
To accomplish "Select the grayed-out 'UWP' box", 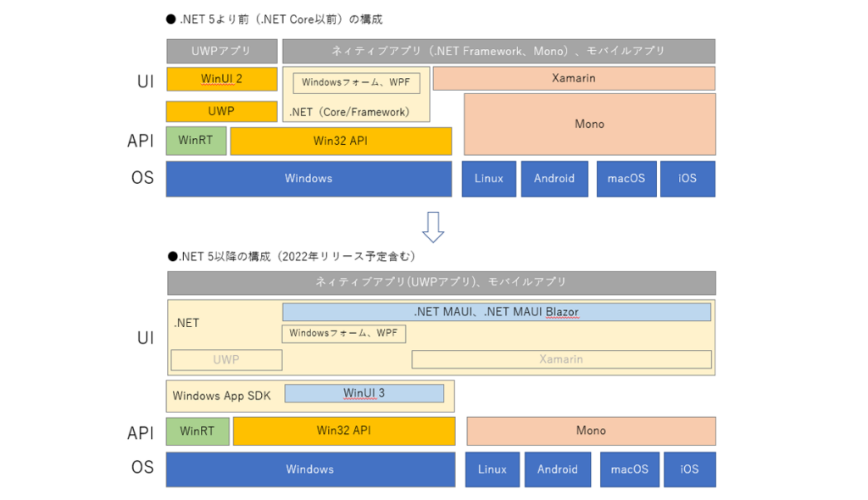I will pyautogui.click(x=226, y=360).
